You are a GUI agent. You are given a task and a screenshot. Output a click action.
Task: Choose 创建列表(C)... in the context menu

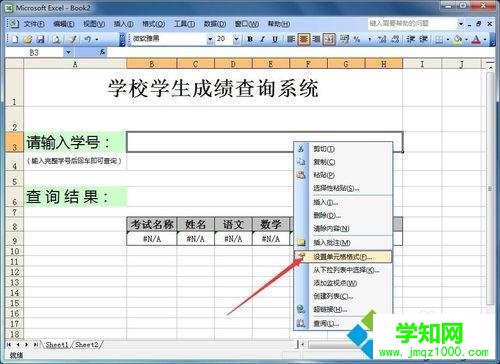[343, 296]
